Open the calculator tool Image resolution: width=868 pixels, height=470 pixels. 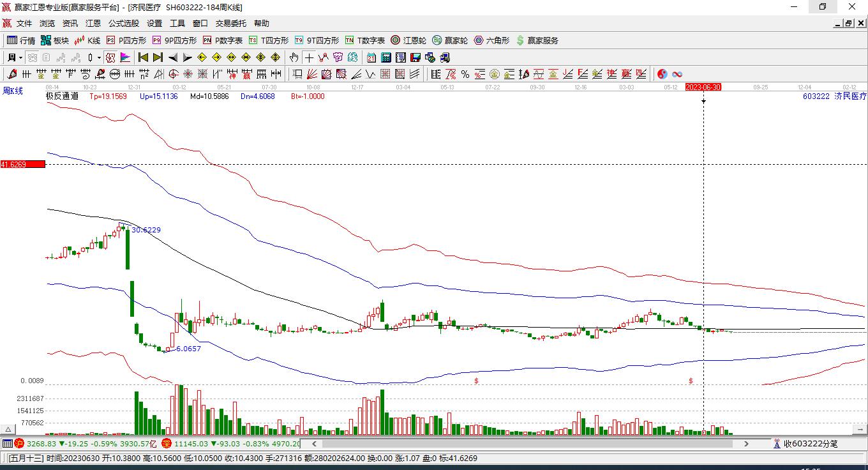(386, 57)
